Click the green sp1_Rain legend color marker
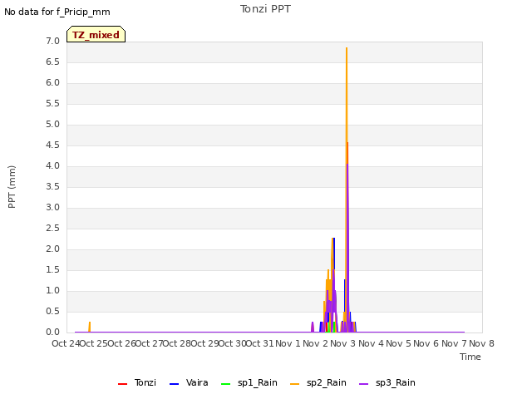 pyautogui.click(x=225, y=384)
